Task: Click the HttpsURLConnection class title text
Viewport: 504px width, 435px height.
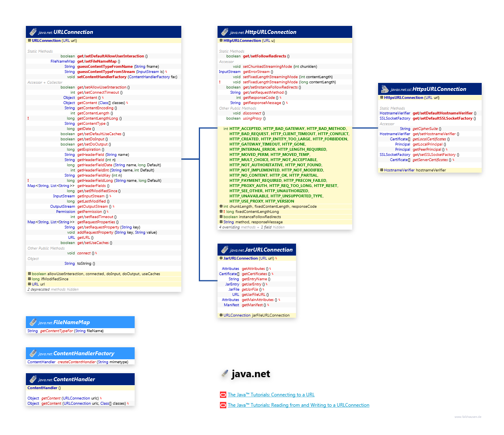Action: [439, 89]
